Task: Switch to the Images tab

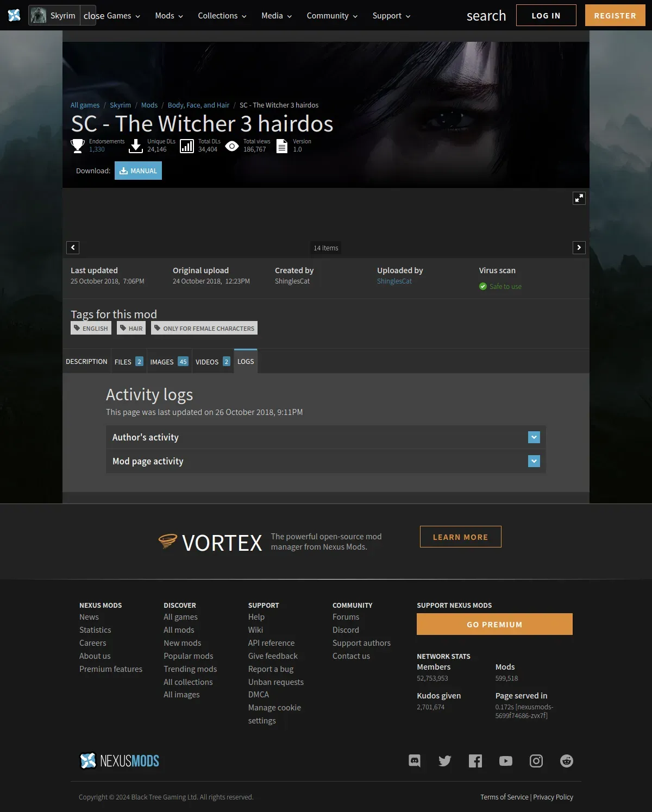Action: (x=169, y=362)
